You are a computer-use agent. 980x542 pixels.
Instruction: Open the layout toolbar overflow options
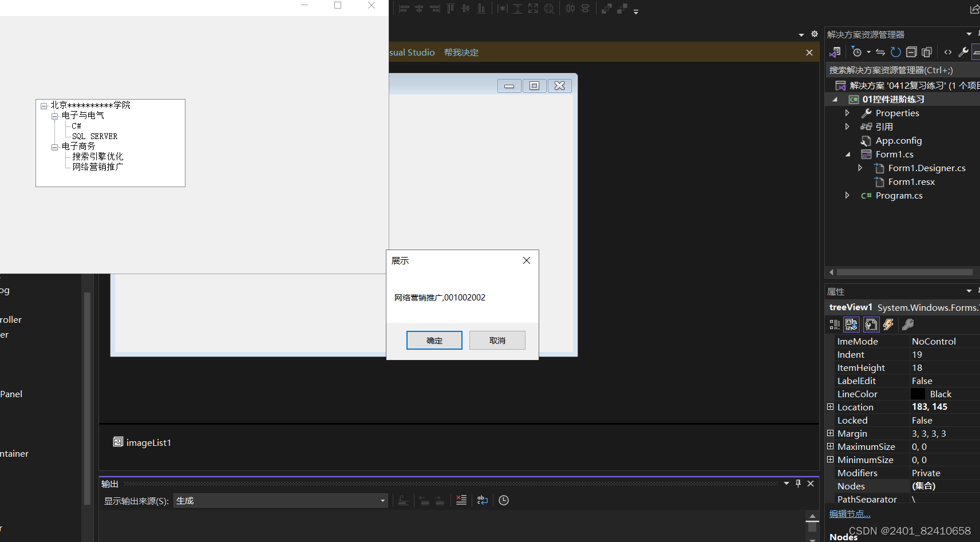coord(636,11)
